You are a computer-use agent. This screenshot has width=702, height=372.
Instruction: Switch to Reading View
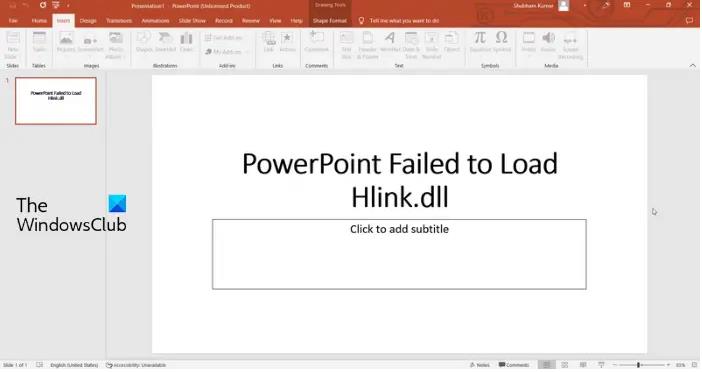pos(583,365)
